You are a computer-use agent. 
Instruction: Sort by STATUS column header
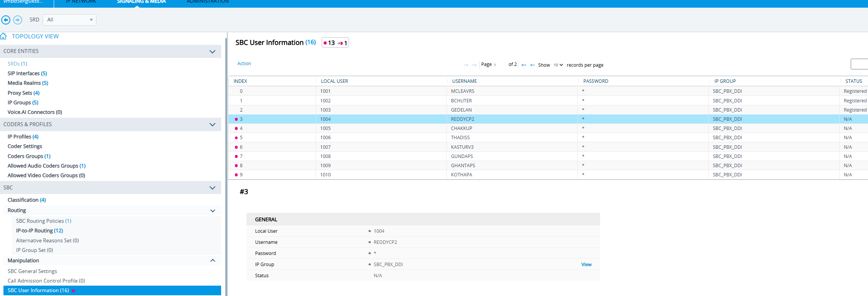854,81
